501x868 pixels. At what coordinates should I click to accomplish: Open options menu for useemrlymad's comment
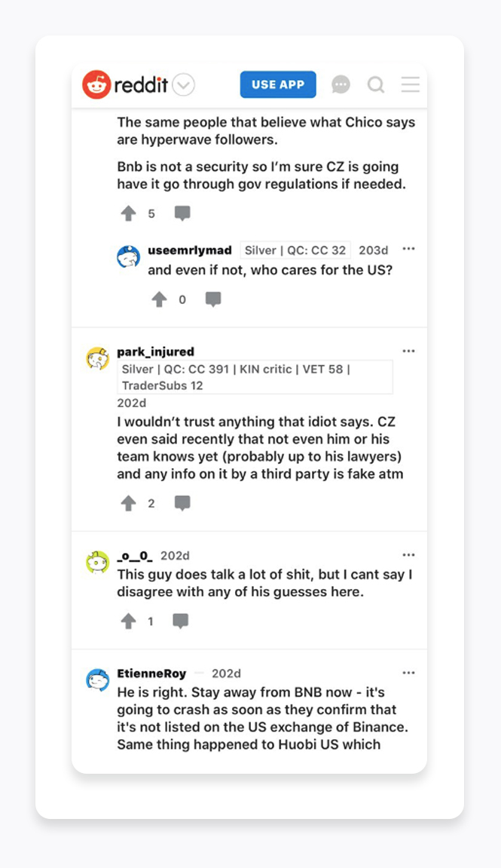[x=408, y=249]
